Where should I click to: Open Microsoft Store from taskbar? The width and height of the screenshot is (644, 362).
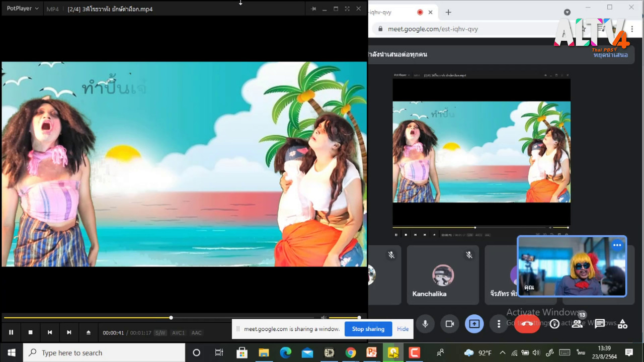[x=242, y=352]
